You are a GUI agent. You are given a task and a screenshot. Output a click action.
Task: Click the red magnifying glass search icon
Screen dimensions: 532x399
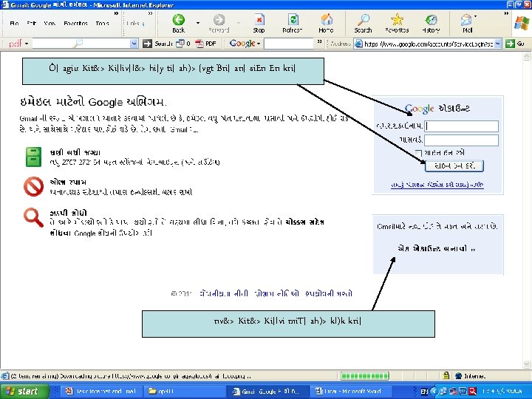click(x=33, y=217)
